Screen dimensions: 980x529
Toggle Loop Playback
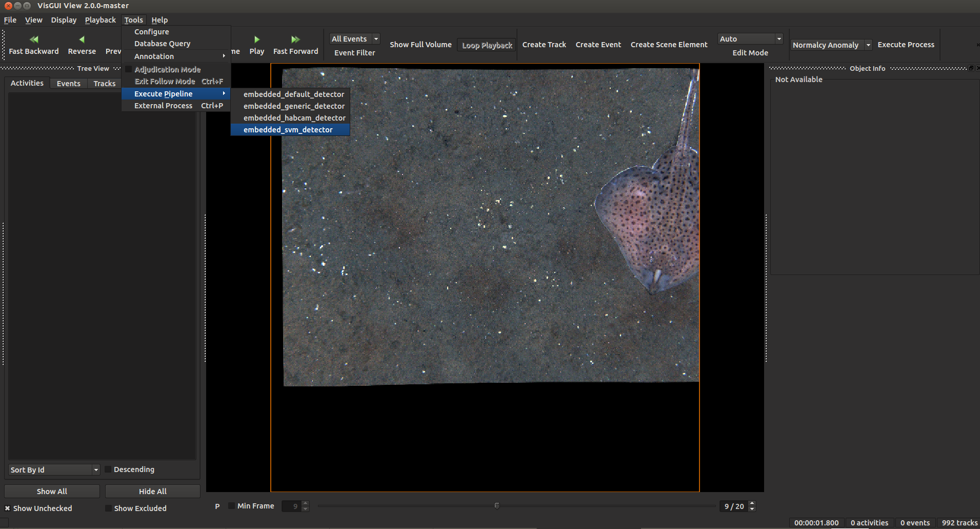click(487, 45)
